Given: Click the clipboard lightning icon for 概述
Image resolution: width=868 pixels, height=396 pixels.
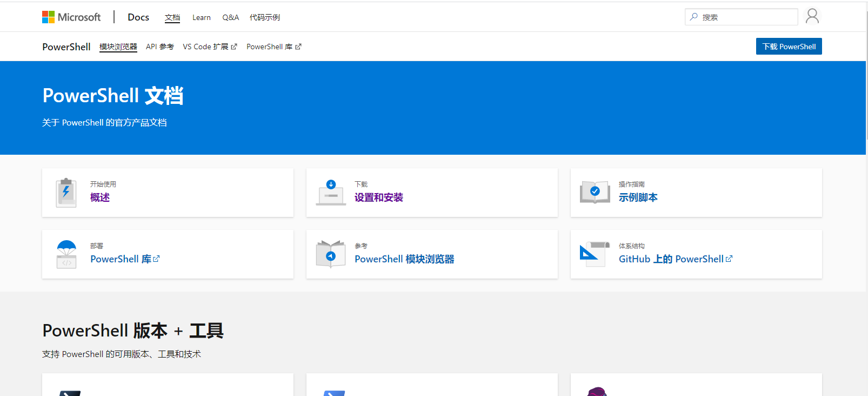Looking at the screenshot, I should 66,193.
